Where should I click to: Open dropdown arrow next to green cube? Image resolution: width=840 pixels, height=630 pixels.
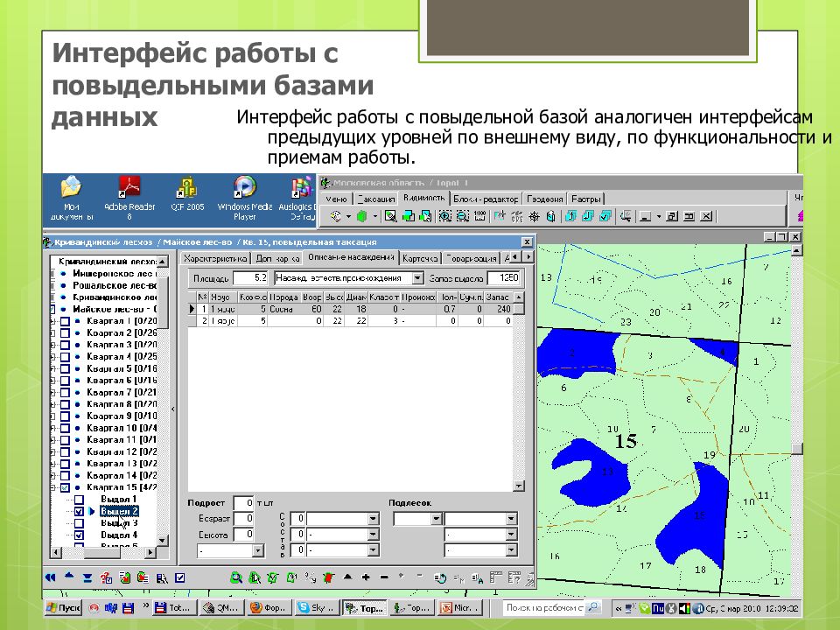[x=375, y=216]
